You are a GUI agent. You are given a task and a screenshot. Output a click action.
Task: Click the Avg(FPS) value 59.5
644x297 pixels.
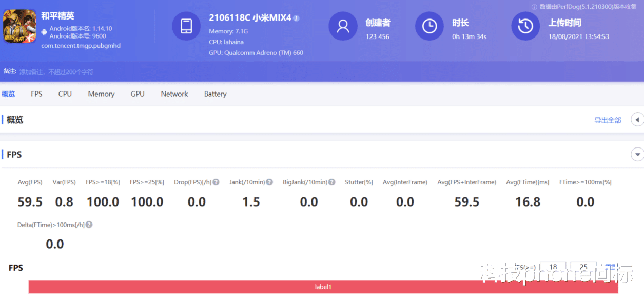point(30,202)
